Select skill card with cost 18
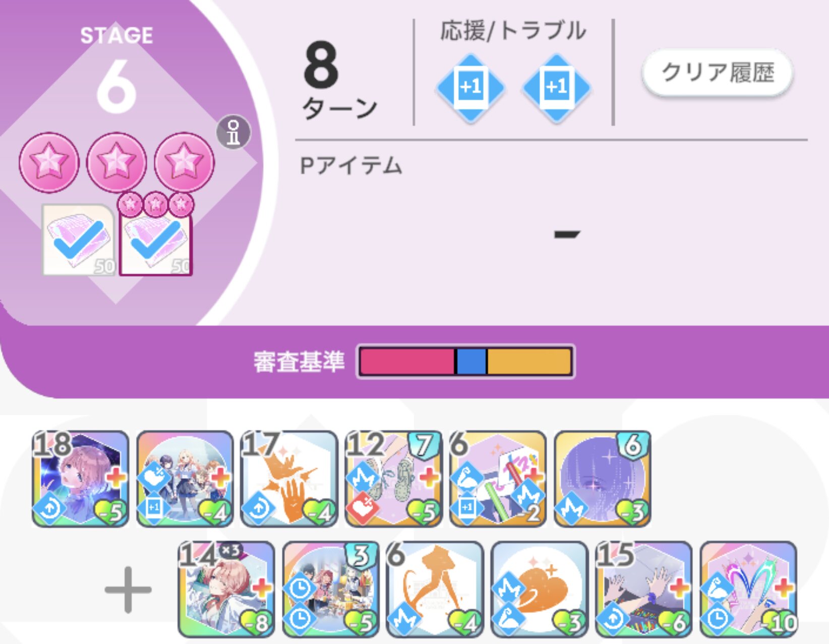Viewport: 829px width, 644px height. 81,479
